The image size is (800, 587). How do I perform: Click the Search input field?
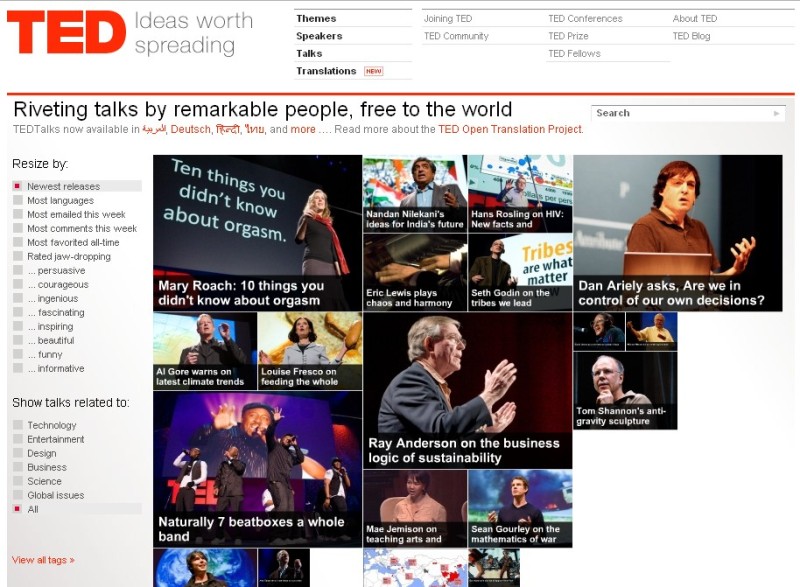pos(681,113)
